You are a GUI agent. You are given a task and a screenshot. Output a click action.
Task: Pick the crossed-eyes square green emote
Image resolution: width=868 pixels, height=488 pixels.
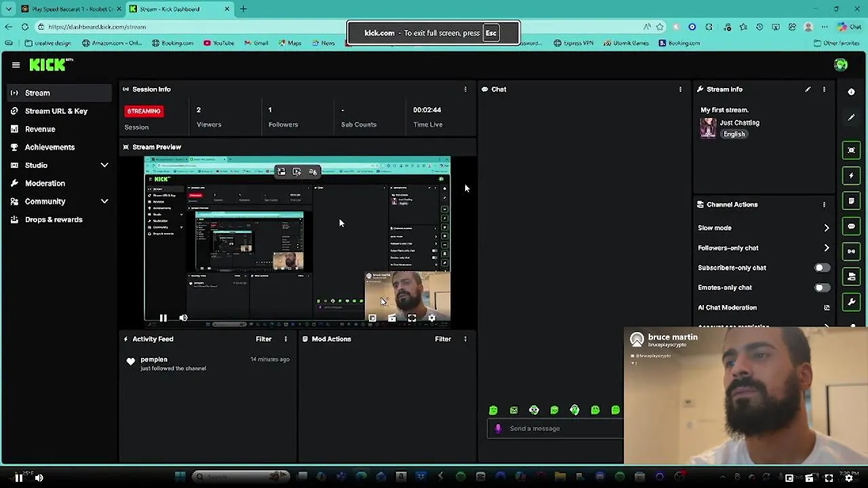click(514, 410)
